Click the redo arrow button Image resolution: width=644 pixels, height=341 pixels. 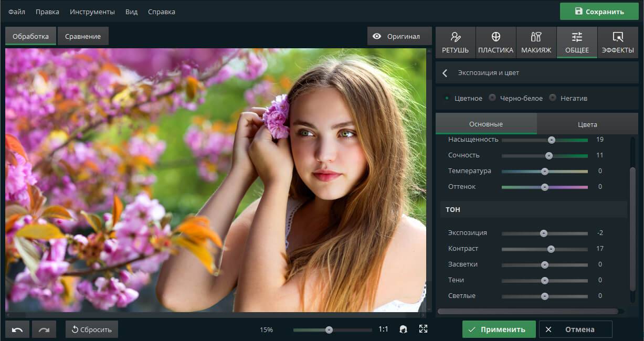pos(44,329)
